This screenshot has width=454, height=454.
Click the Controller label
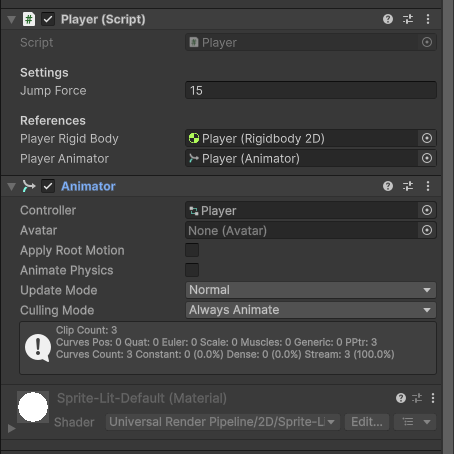(48, 210)
